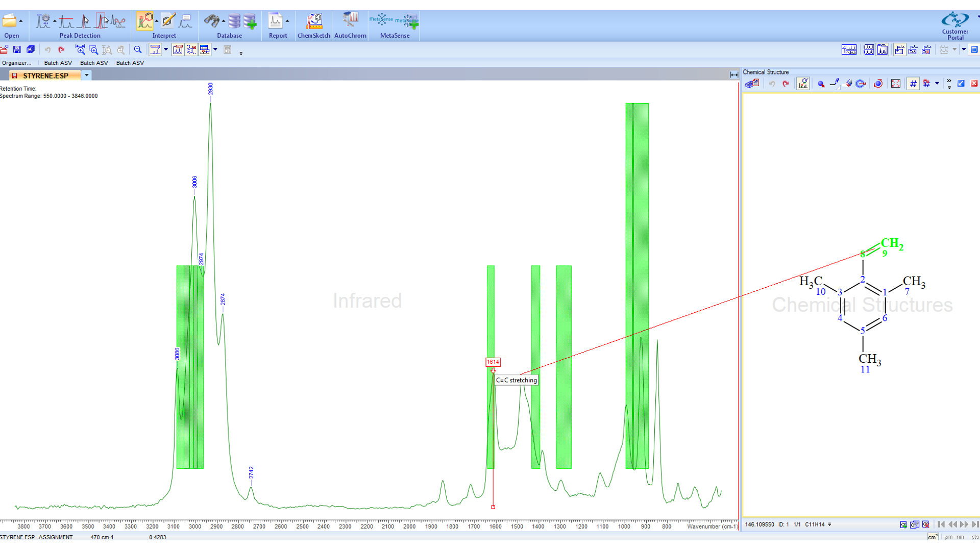Click the binoculars database search icon
The image size is (980, 551).
tap(211, 21)
